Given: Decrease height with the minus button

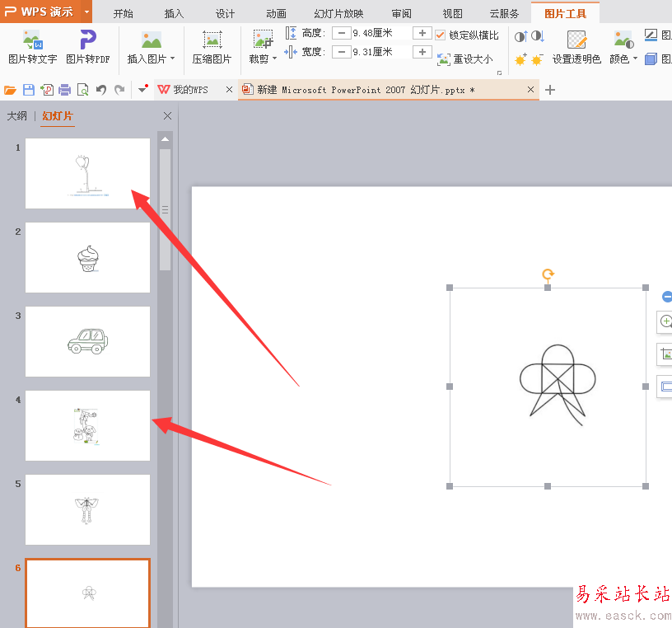Looking at the screenshot, I should tap(342, 33).
